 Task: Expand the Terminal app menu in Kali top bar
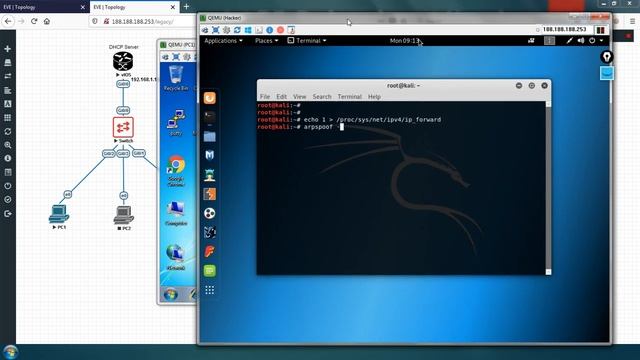click(307, 40)
